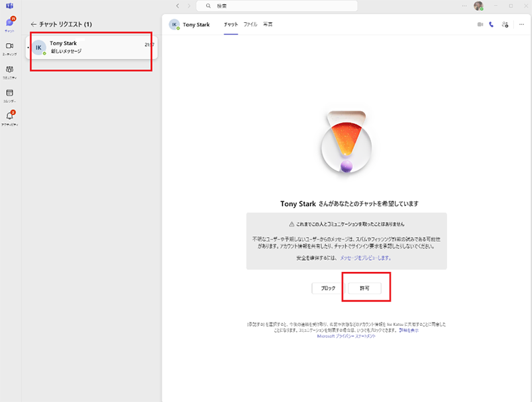The image size is (532, 402).
Task: Open settings ellipsis next to profile picture
Action: point(465,5)
